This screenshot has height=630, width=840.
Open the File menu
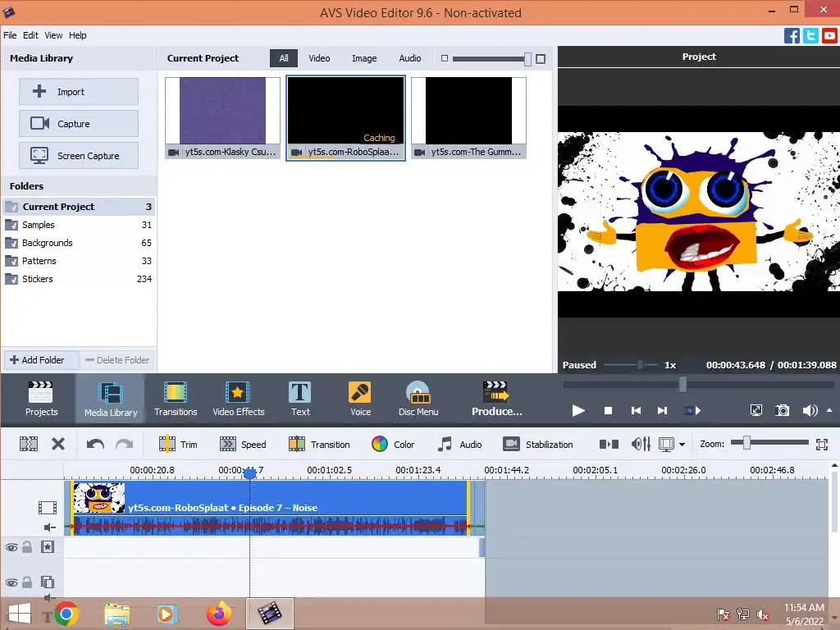pyautogui.click(x=10, y=35)
